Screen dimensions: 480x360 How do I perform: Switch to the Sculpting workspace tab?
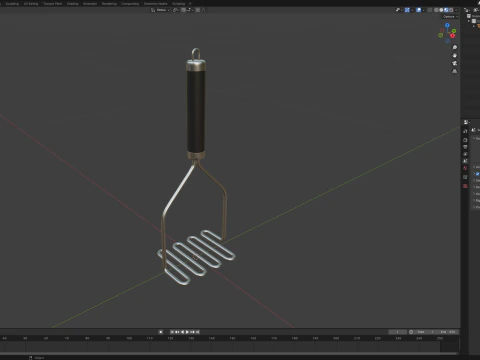[12, 4]
